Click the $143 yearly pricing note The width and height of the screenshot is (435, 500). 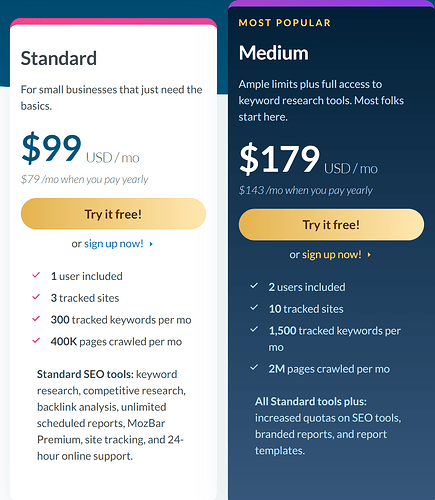[x=306, y=190]
